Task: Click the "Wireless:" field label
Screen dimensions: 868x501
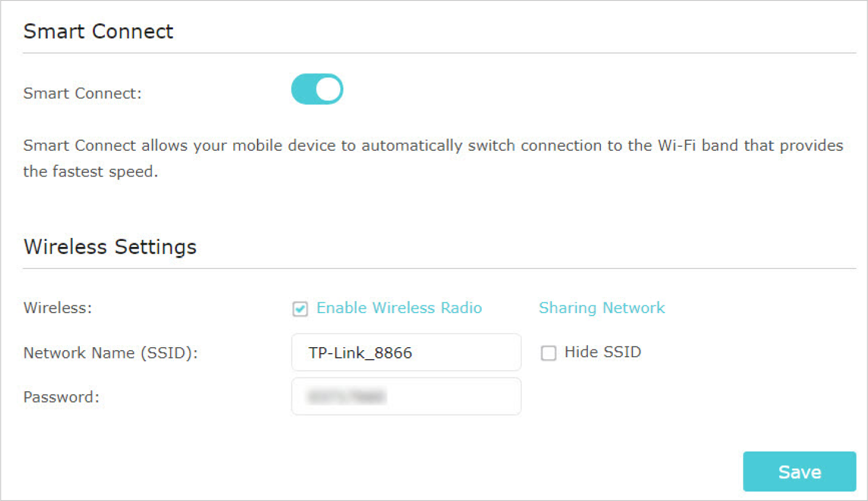Action: [58, 308]
